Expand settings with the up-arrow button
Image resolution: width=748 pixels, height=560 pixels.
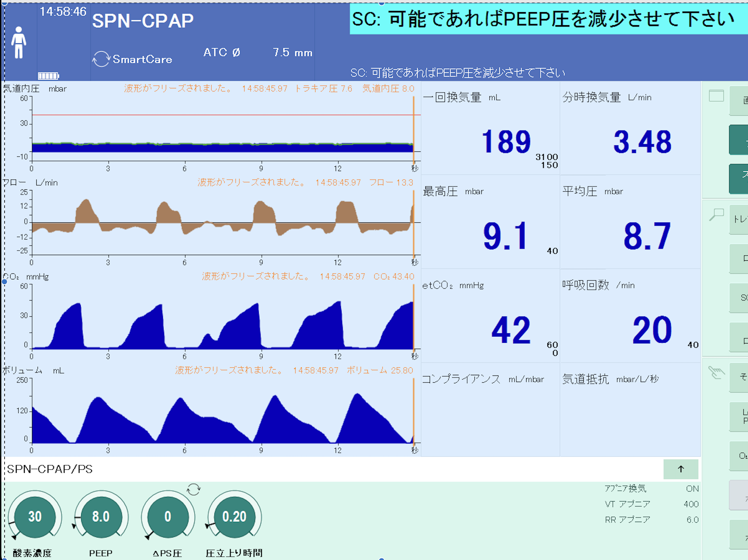(681, 469)
